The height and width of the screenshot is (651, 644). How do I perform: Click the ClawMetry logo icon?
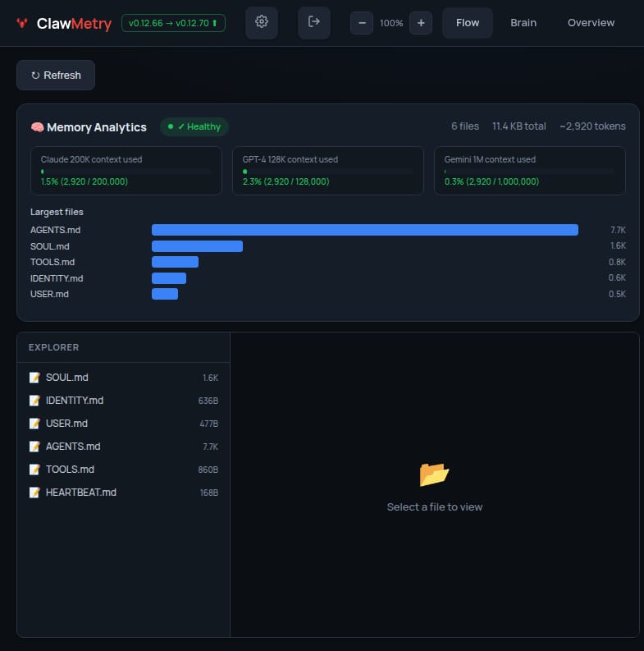click(x=23, y=23)
